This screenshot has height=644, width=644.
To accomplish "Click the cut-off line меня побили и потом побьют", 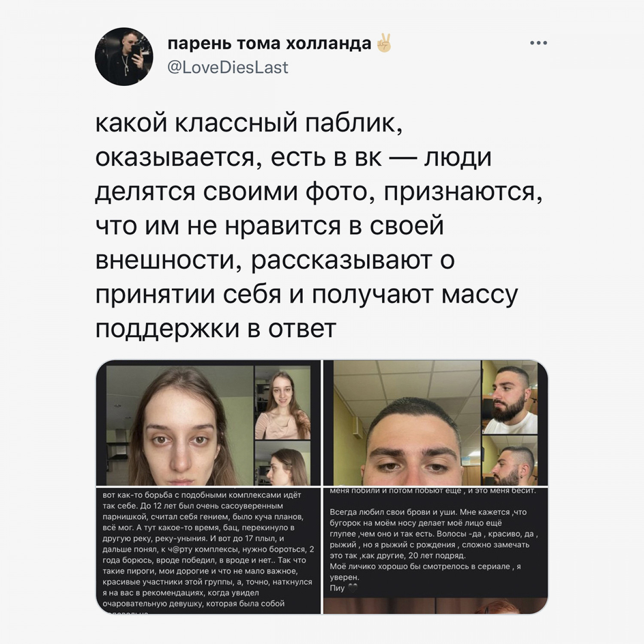I will coord(433,491).
